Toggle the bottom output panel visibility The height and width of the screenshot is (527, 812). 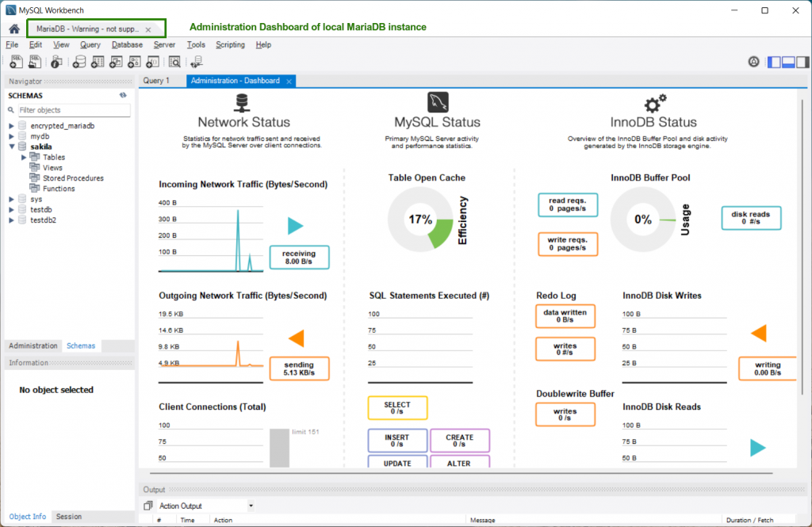point(788,62)
